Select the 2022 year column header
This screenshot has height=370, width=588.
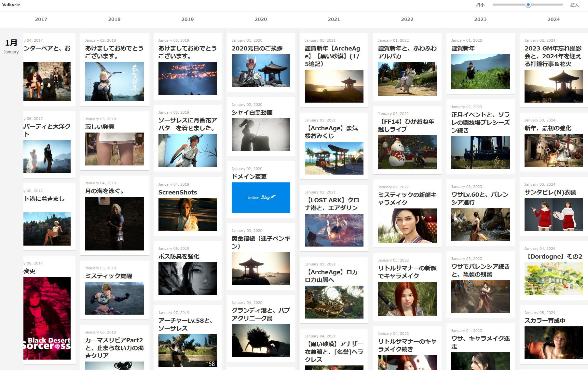pyautogui.click(x=407, y=19)
